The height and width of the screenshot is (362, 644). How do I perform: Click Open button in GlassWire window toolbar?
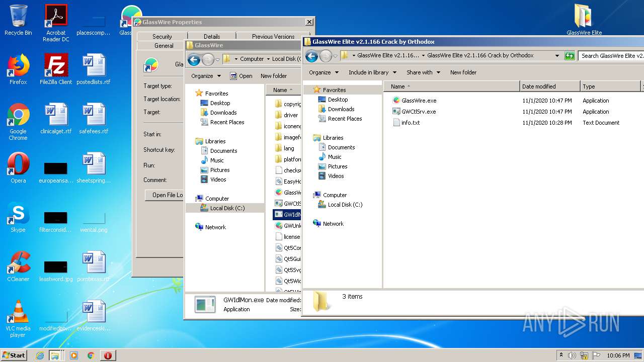click(x=242, y=76)
